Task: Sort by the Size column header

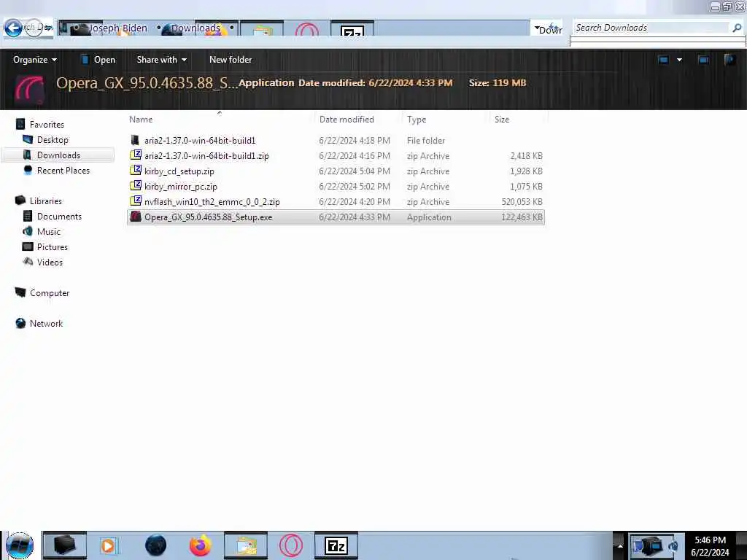Action: (x=502, y=120)
